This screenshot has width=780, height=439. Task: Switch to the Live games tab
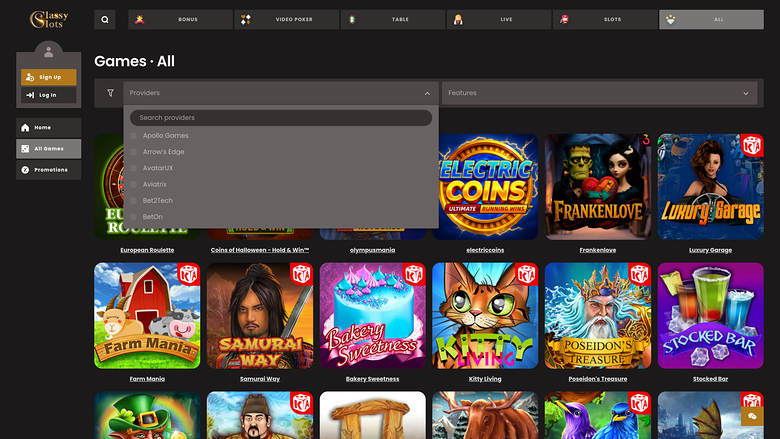pyautogui.click(x=499, y=19)
